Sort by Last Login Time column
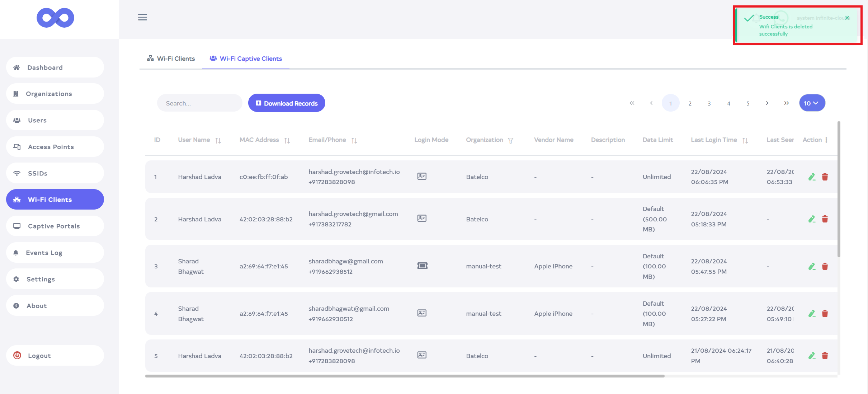868x394 pixels. point(745,141)
